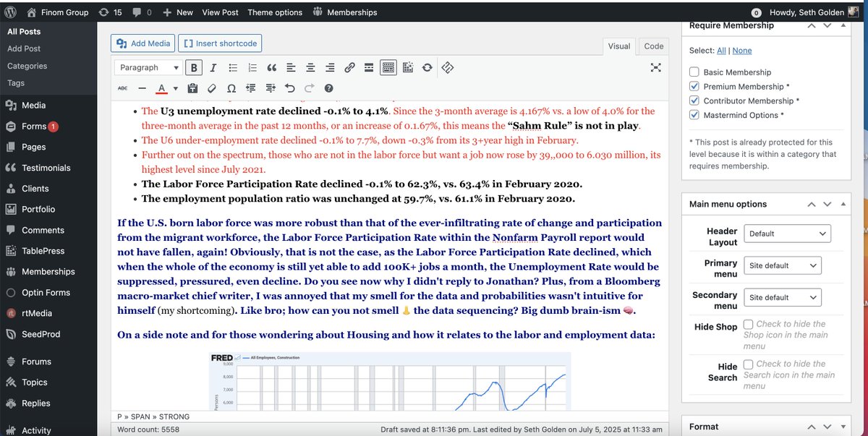868x436 pixels.
Task: Switch to the Code editor tab
Action: 653,46
